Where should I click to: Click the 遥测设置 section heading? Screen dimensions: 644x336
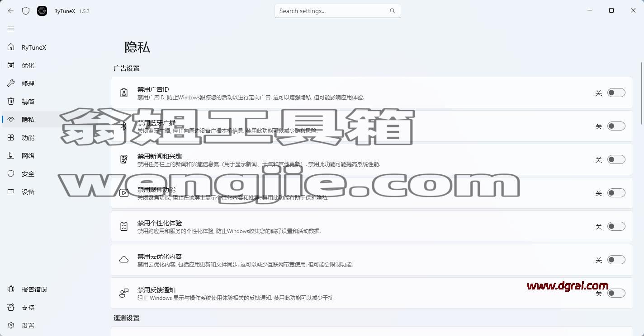coord(127,318)
